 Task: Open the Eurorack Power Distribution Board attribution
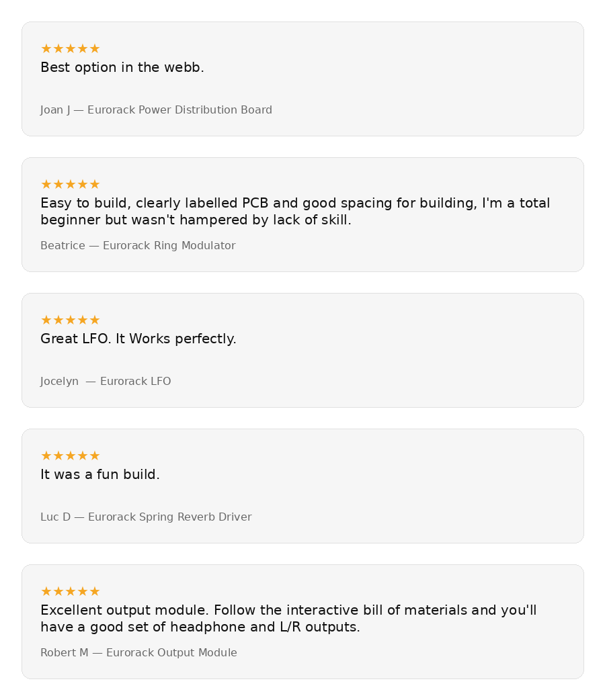(x=156, y=110)
